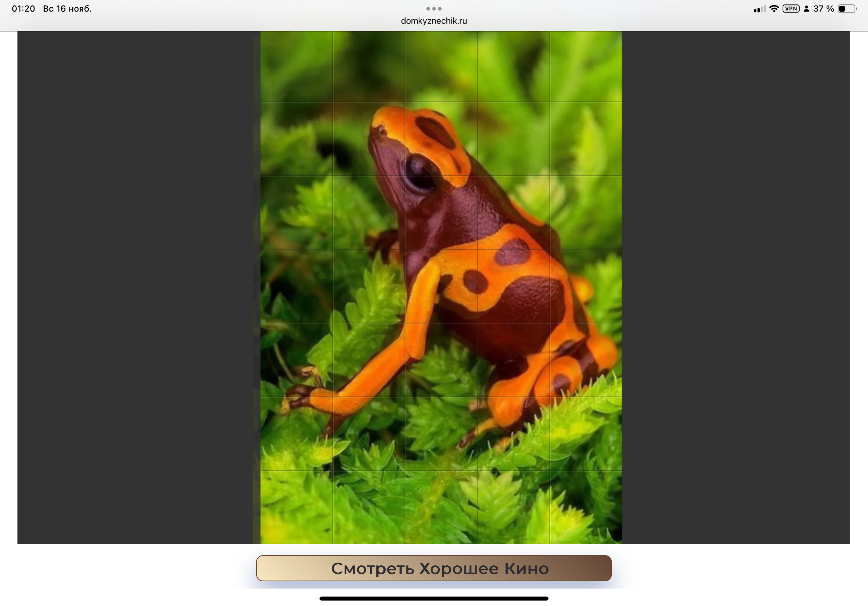Select tile with large maroon flank patch
Screen dimensions: 868x606
coord(513,286)
